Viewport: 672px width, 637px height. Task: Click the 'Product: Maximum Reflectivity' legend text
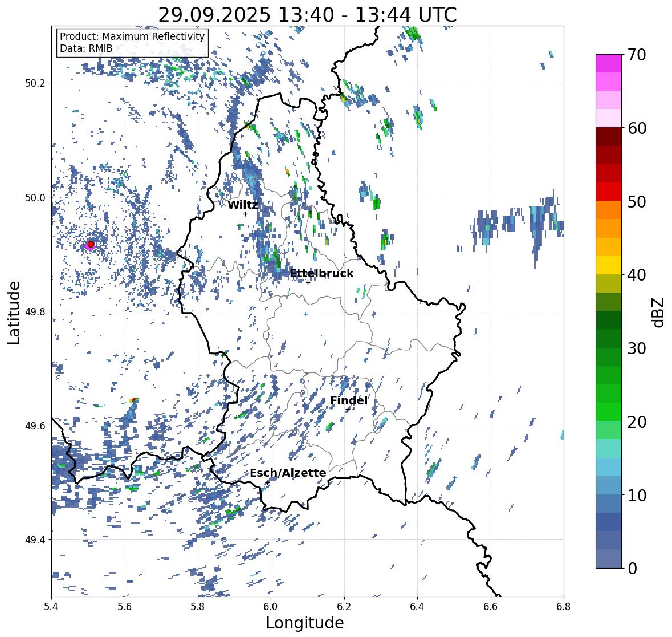point(132,36)
